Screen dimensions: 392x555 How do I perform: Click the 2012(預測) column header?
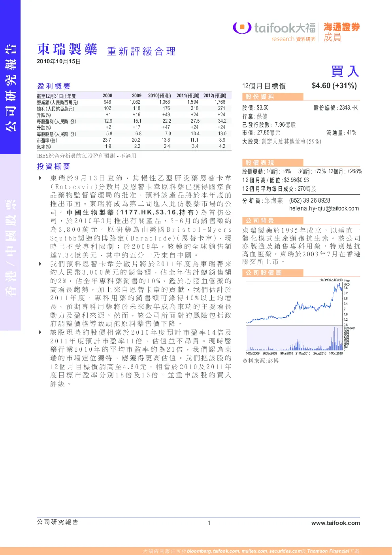(x=215, y=96)
